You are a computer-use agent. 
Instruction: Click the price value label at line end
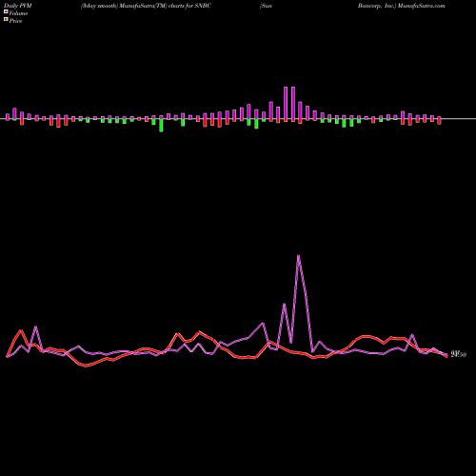(x=458, y=354)
